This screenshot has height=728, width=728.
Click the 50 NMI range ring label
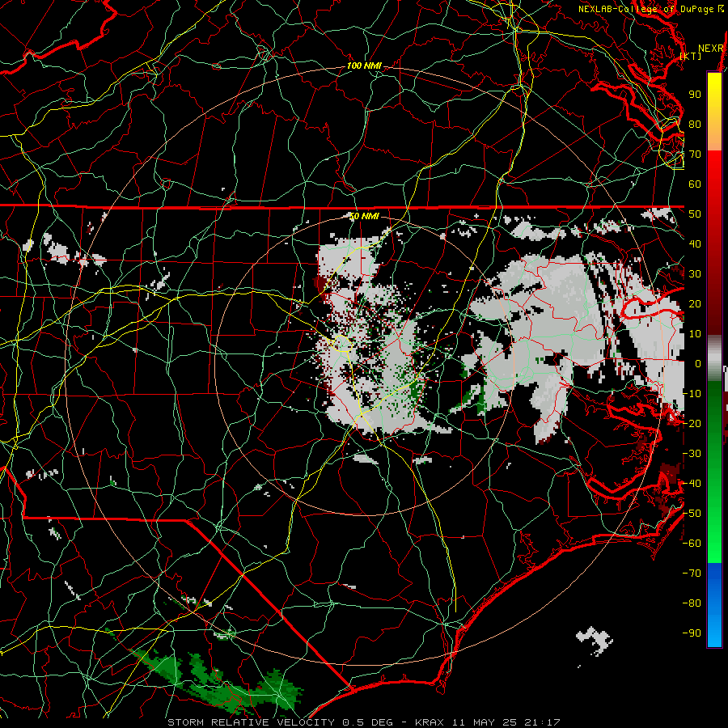click(365, 216)
